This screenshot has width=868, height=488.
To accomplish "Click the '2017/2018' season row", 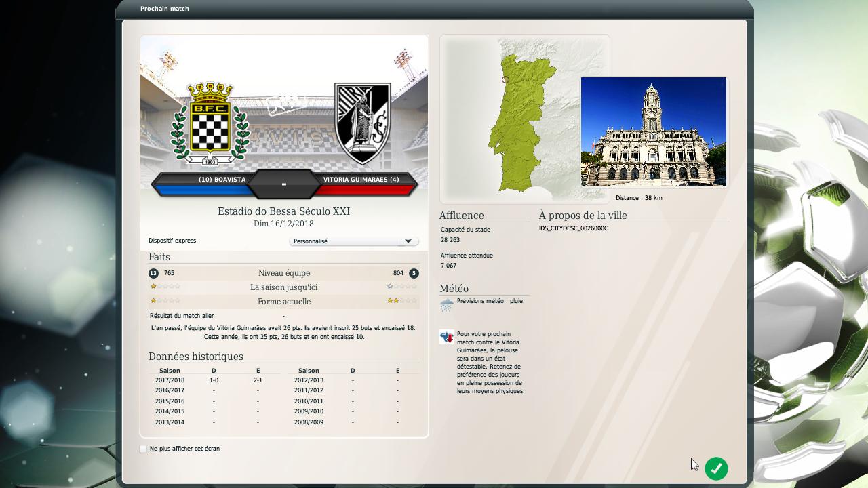I will 214,380.
